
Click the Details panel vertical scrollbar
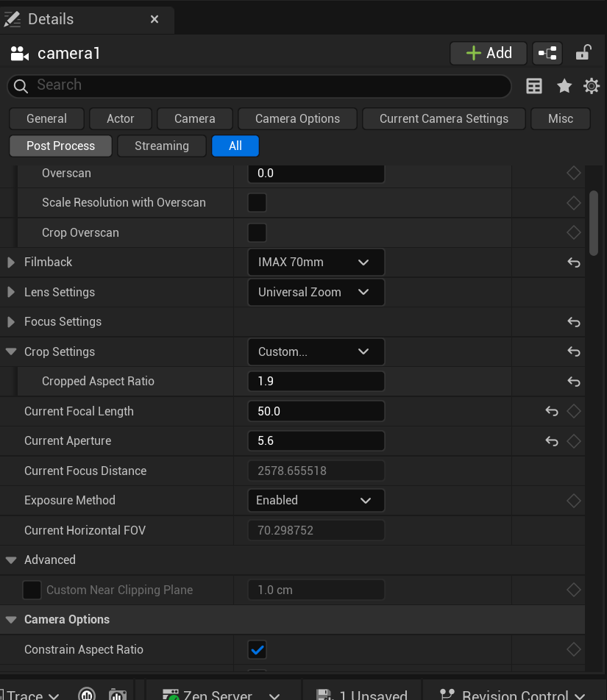coord(594,224)
